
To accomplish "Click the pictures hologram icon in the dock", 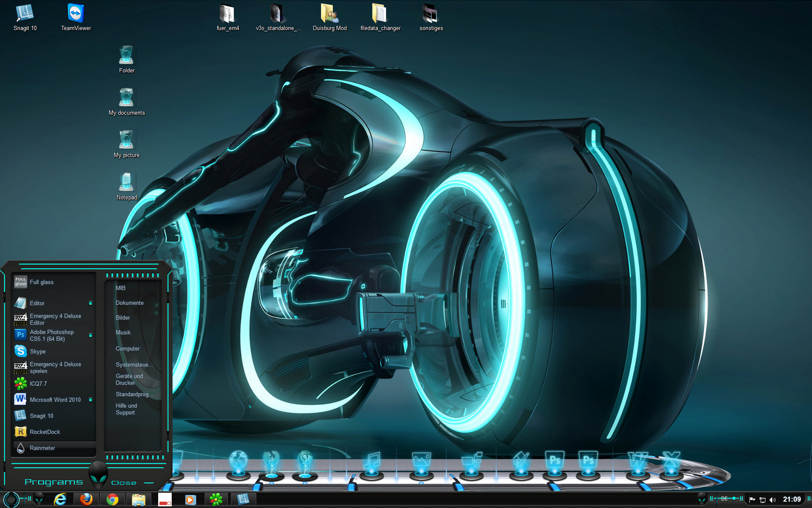I will pyautogui.click(x=421, y=465).
